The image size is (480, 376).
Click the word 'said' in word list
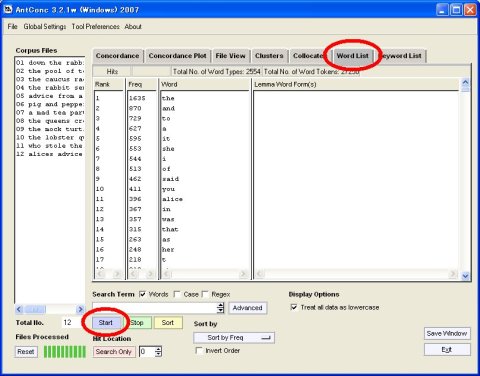[170, 179]
